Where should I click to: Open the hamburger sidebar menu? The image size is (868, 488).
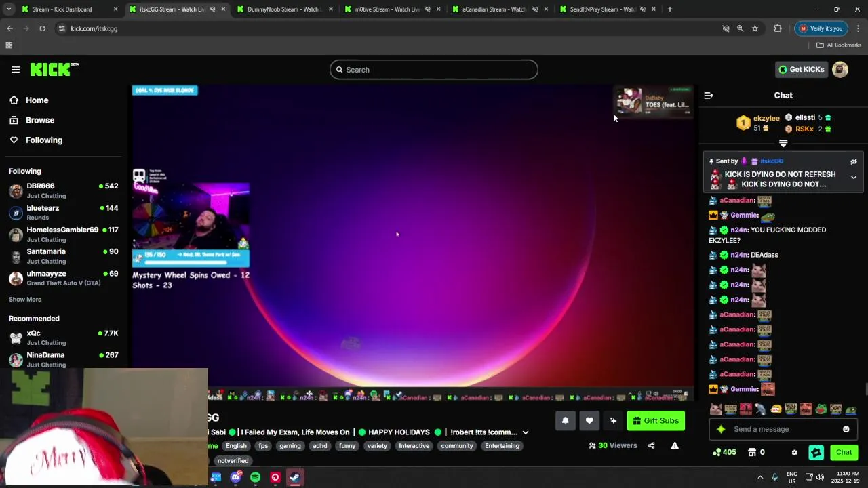click(16, 70)
